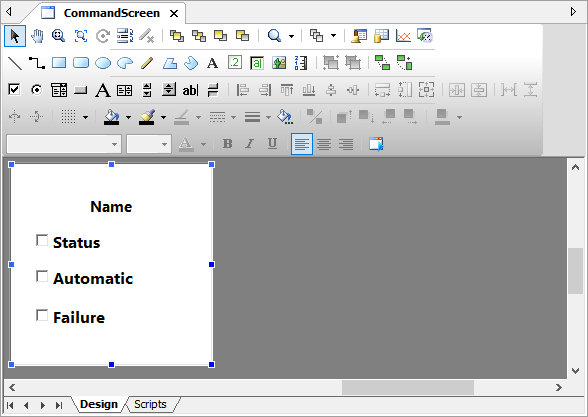Insert a text label with A tool
Screen dimensions: 588x417
[x=213, y=63]
